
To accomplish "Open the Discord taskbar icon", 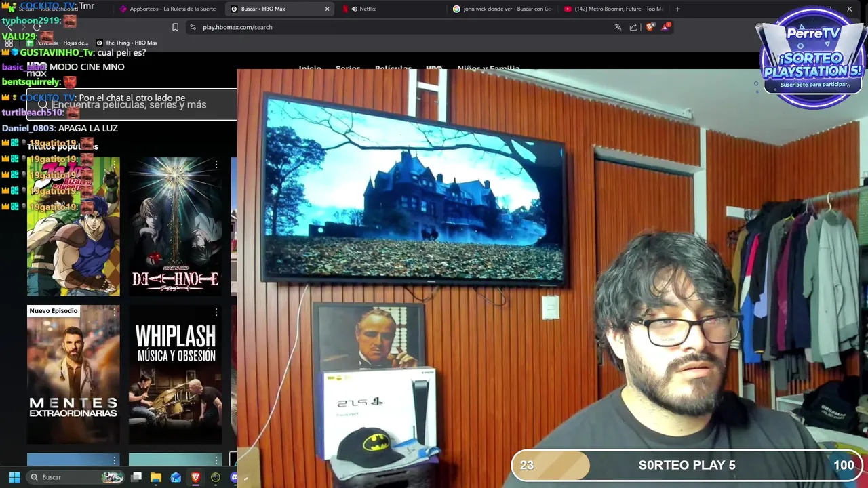I will 234,477.
